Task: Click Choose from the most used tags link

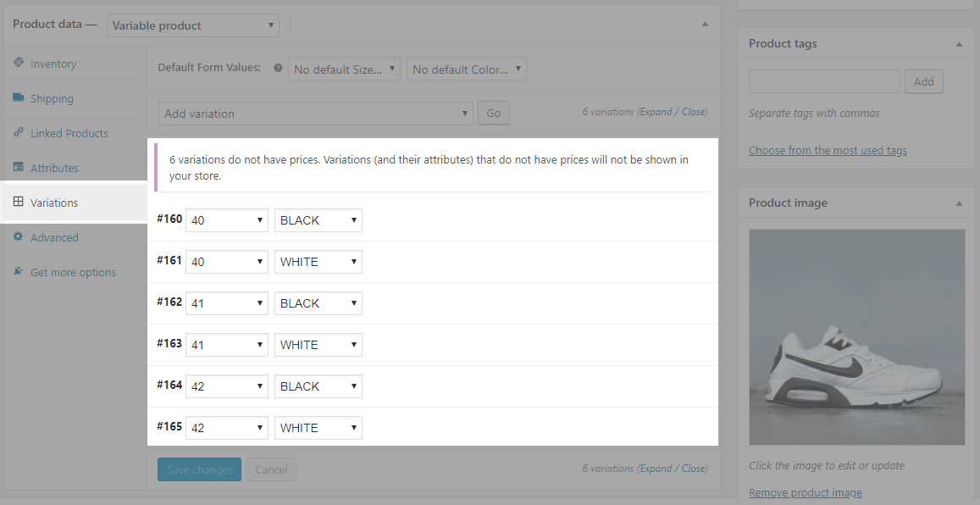Action: click(x=828, y=150)
